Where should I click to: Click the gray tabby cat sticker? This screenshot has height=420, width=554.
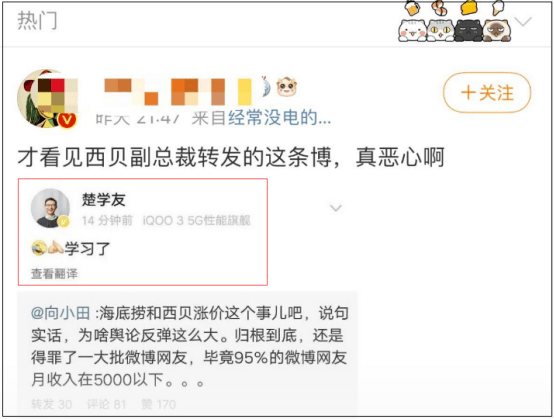[441, 24]
